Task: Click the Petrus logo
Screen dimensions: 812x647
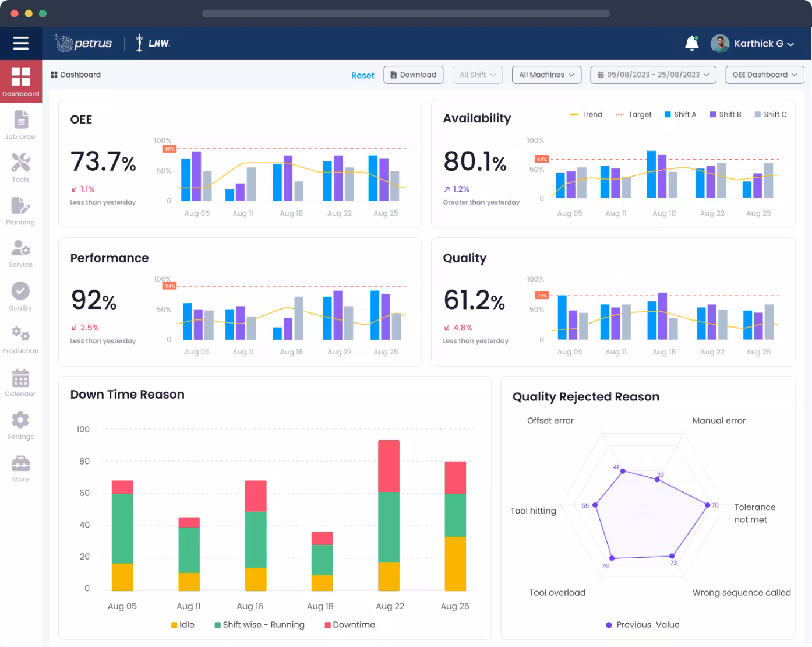Action: pos(83,43)
